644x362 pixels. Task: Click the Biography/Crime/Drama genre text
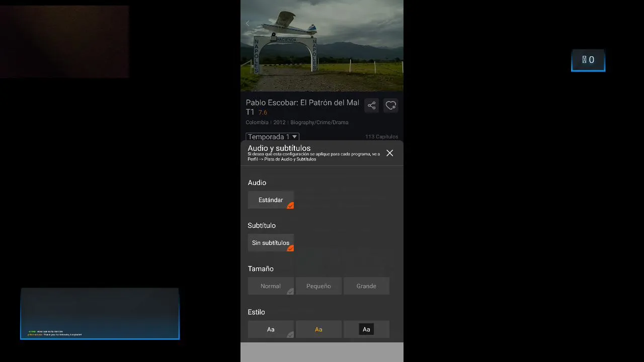click(319, 122)
